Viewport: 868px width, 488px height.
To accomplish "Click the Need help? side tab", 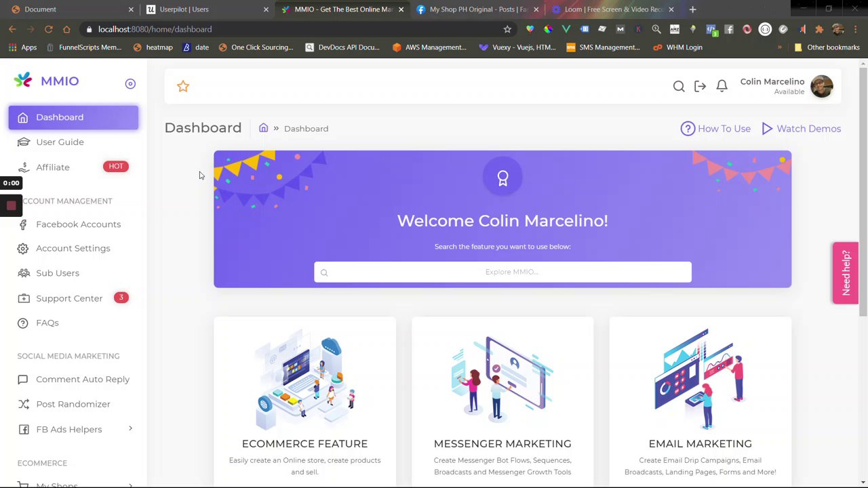I will pos(846,272).
